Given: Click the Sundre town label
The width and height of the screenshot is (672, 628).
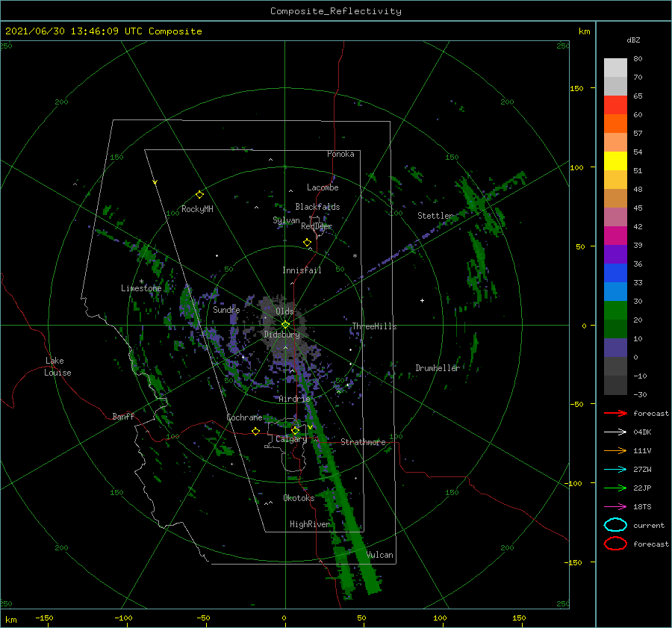Looking at the screenshot, I should tap(226, 309).
